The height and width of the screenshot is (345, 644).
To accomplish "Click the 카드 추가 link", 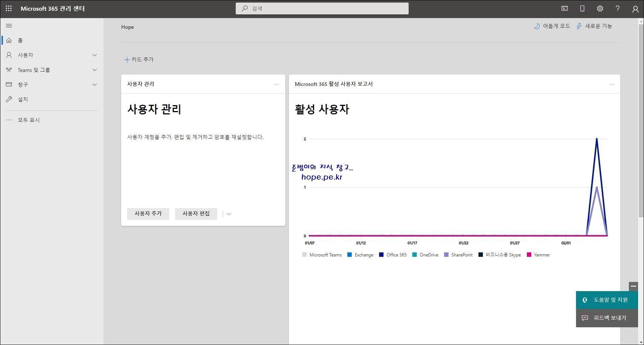I will tap(139, 59).
